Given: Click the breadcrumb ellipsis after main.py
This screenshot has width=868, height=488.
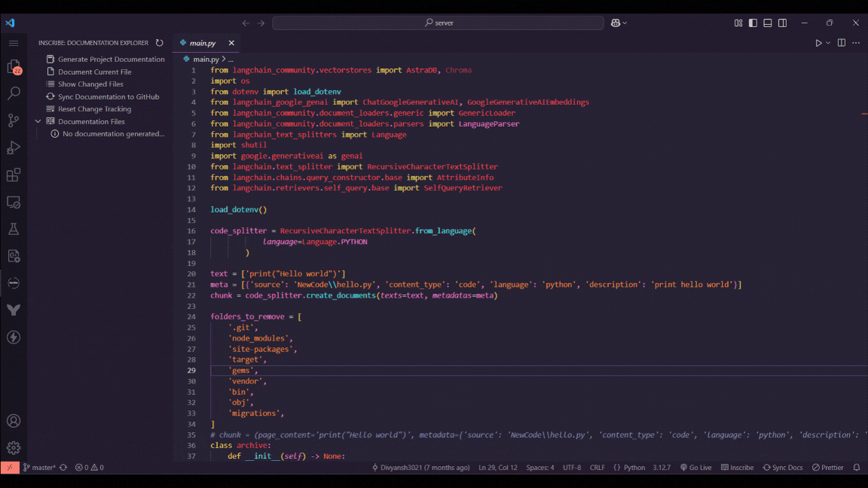Looking at the screenshot, I should click(x=231, y=59).
